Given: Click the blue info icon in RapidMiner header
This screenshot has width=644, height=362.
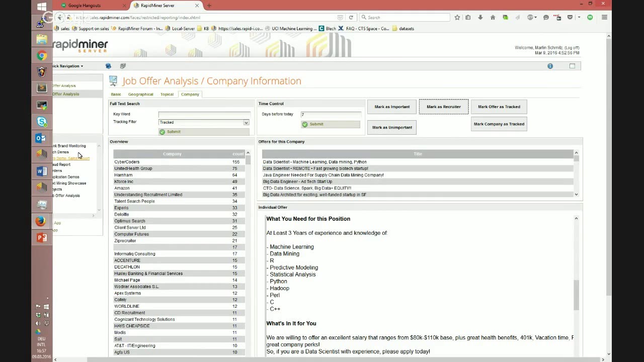Looking at the screenshot, I should click(550, 66).
